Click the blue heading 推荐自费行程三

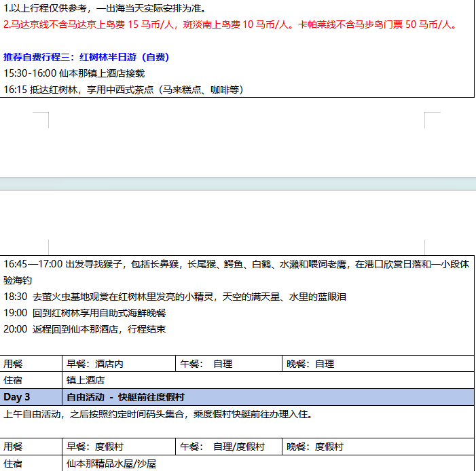click(86, 57)
